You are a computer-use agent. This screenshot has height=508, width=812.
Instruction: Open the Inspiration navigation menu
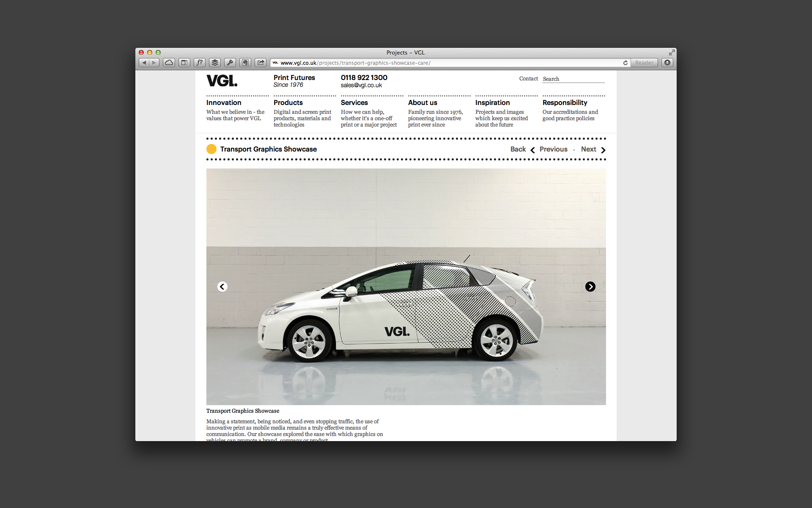(x=492, y=102)
